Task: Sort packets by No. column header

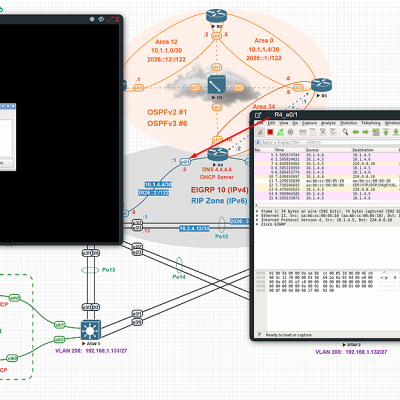Action: pyautogui.click(x=264, y=150)
